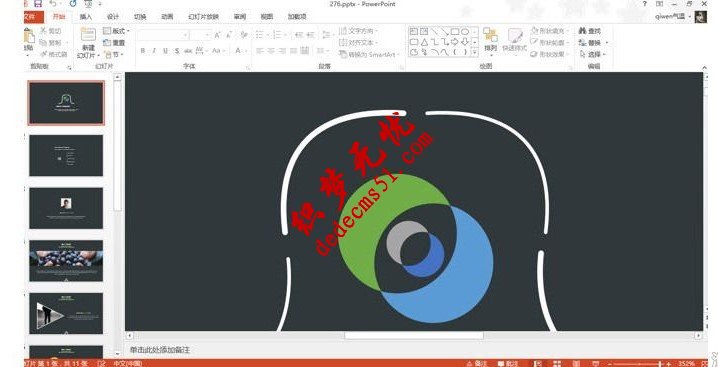This screenshot has height=367, width=718.
Task: Toggle text shadow formatting
Action: click(177, 51)
